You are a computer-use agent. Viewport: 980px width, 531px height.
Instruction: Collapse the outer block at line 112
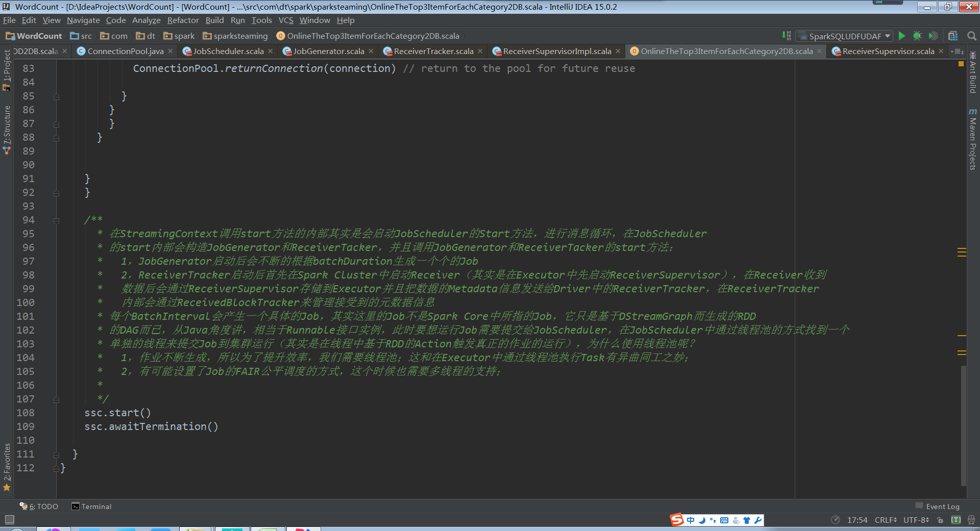coord(56,468)
